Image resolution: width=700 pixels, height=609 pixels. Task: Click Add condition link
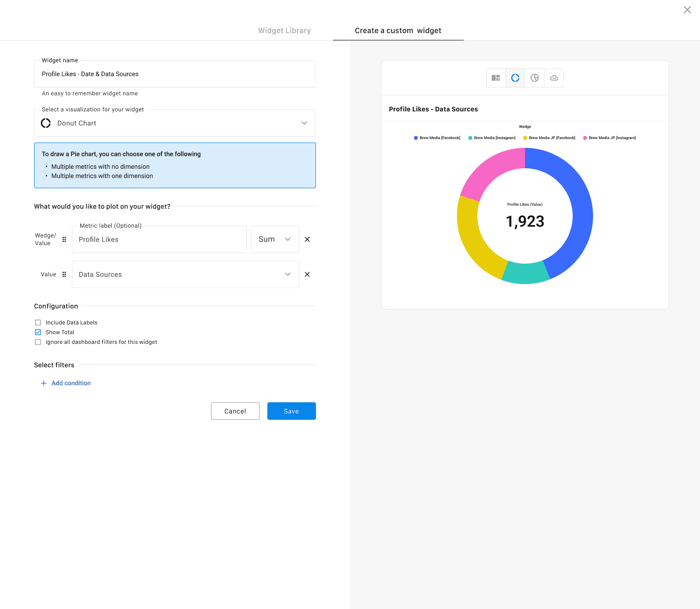click(x=71, y=383)
